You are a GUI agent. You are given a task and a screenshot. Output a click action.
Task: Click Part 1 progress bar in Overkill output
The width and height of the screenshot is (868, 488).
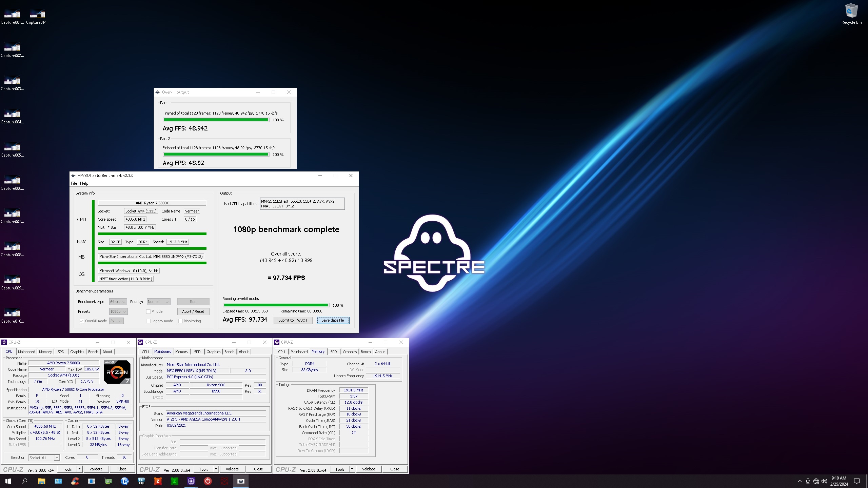click(x=216, y=120)
